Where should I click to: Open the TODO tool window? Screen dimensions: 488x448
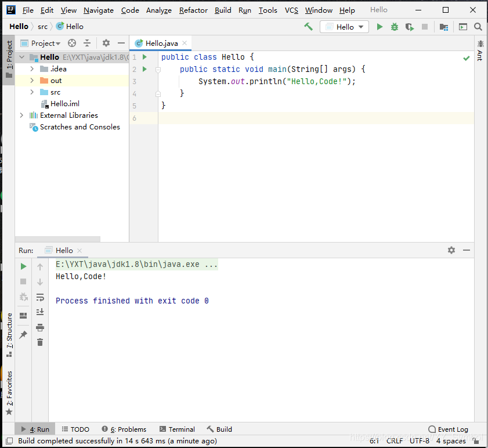[x=75, y=429]
